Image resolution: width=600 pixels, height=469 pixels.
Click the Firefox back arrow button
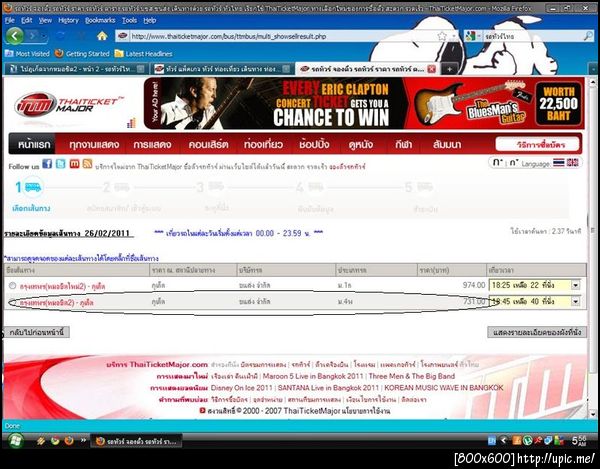tap(15, 36)
